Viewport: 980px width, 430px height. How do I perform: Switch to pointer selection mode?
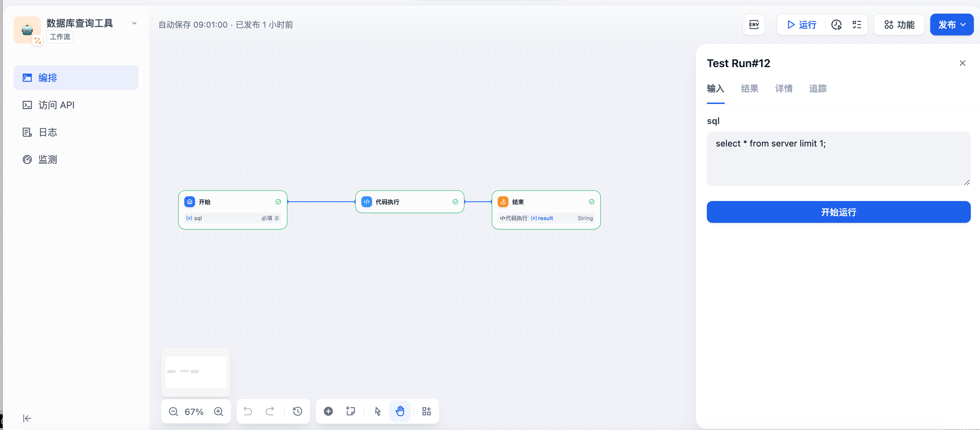[377, 411]
